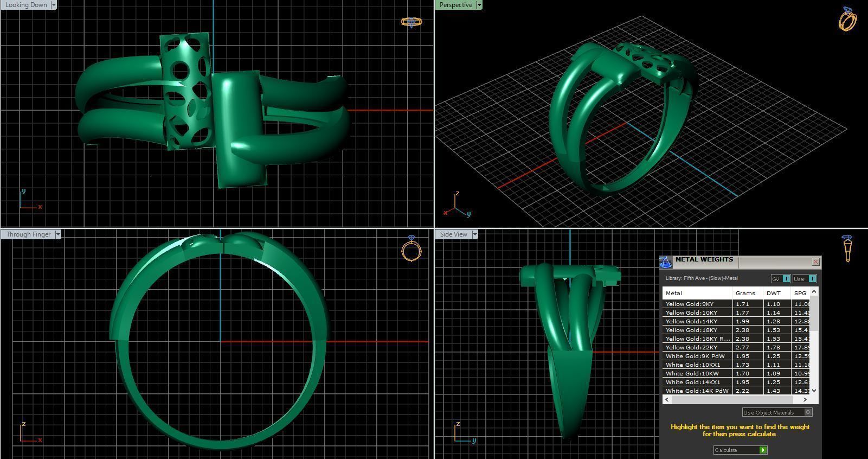The width and height of the screenshot is (868, 459).
Task: Select the White Gold:14KX1 row
Action: click(x=736, y=382)
